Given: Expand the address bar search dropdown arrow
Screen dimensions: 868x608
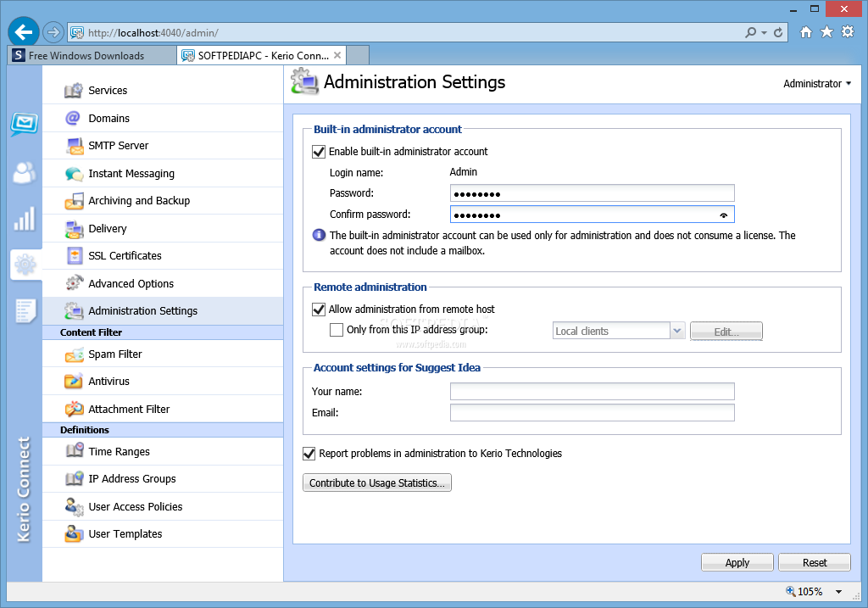Looking at the screenshot, I should 764,33.
